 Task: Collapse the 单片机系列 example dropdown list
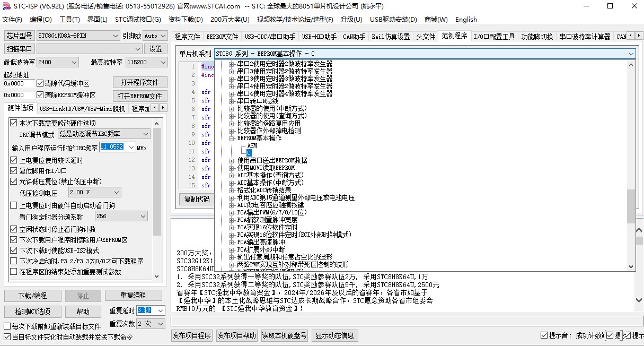[631, 54]
